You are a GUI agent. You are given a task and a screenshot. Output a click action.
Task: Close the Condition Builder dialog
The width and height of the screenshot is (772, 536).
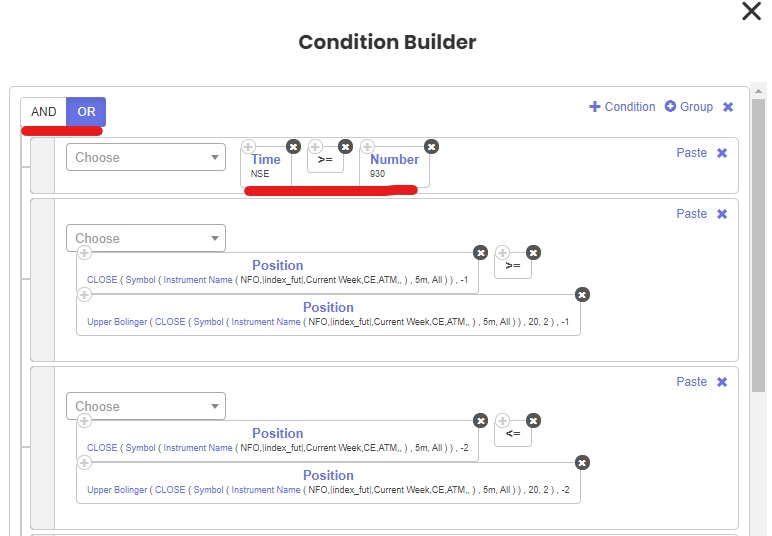pos(751,12)
